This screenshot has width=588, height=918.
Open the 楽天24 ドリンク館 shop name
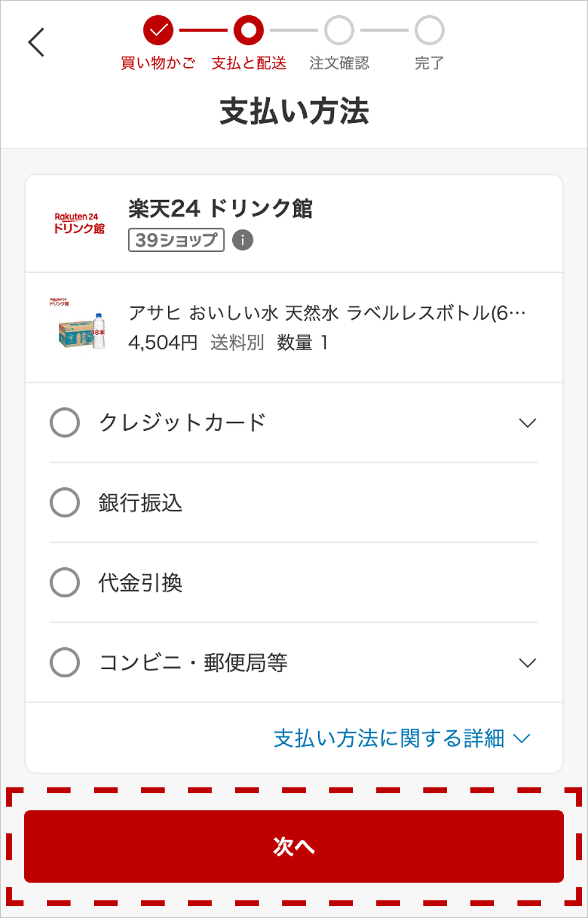click(x=220, y=209)
